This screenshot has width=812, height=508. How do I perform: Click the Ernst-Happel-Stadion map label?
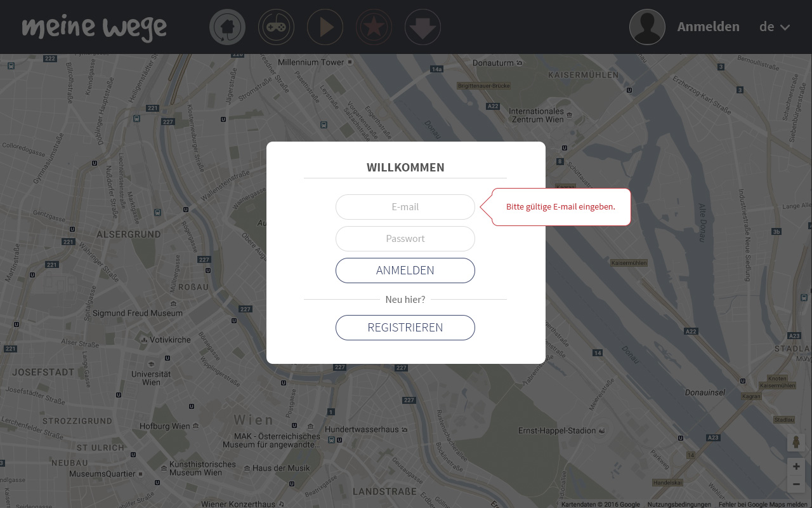point(557,431)
